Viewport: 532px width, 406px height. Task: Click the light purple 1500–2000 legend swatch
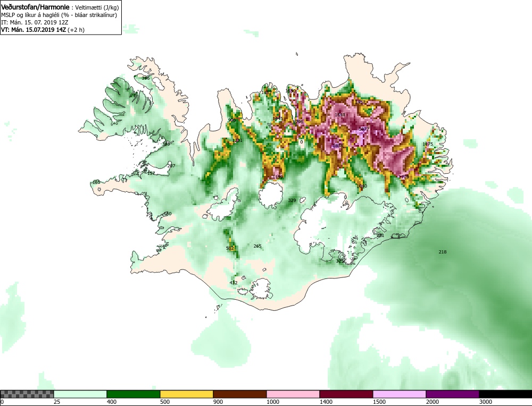pyautogui.click(x=400, y=394)
